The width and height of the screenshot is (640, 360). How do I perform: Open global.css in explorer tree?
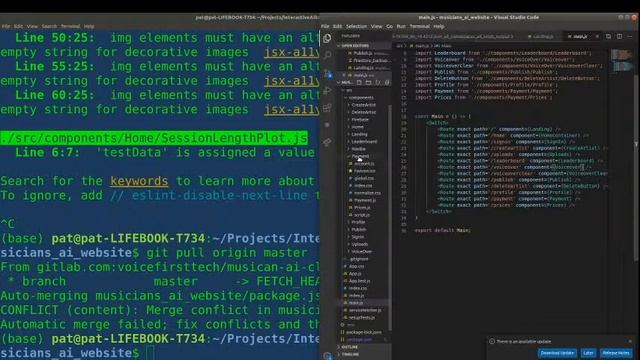(x=364, y=178)
